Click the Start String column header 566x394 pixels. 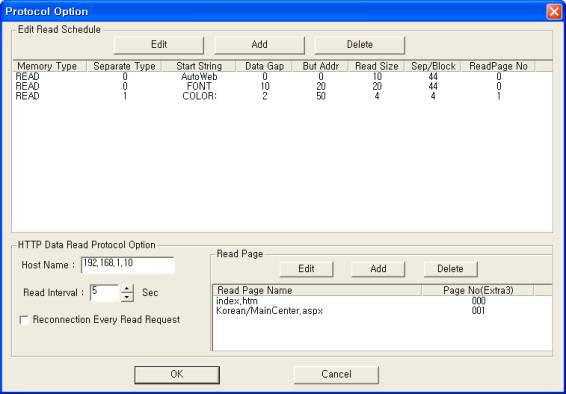(x=199, y=66)
